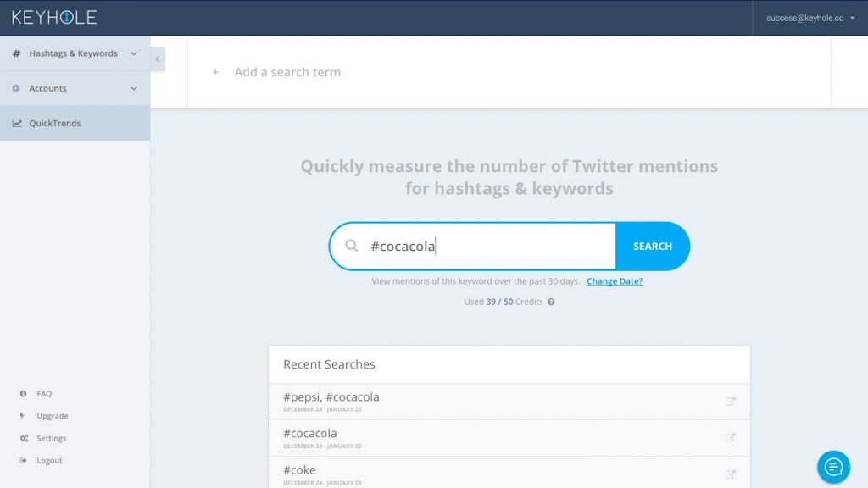Select QuickTrends in the sidebar
The width and height of the screenshot is (868, 488).
[x=75, y=123]
